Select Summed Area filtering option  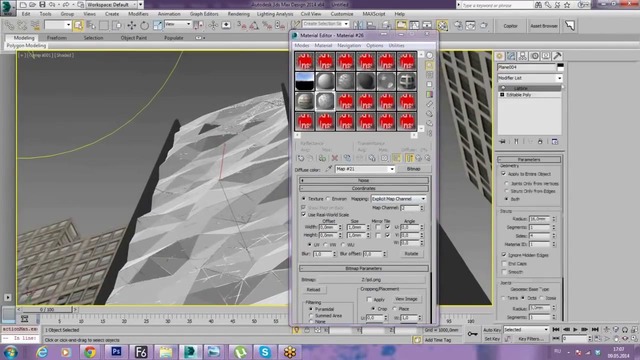(x=311, y=316)
